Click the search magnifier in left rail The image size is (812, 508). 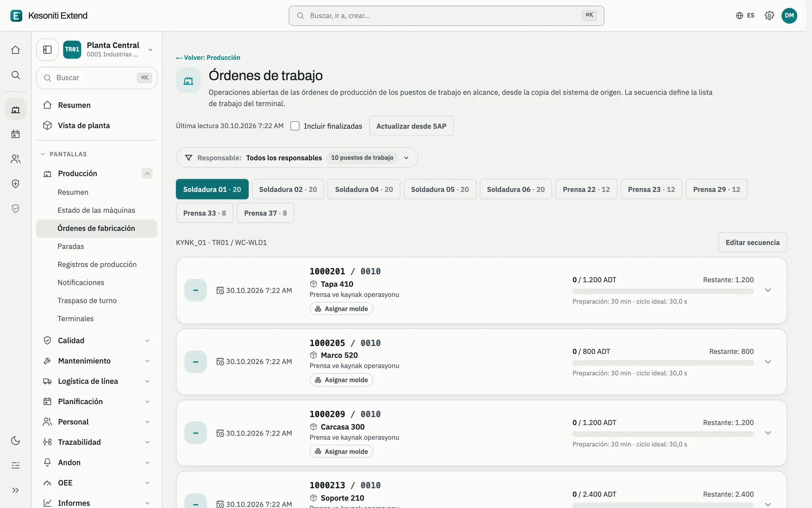tap(16, 75)
